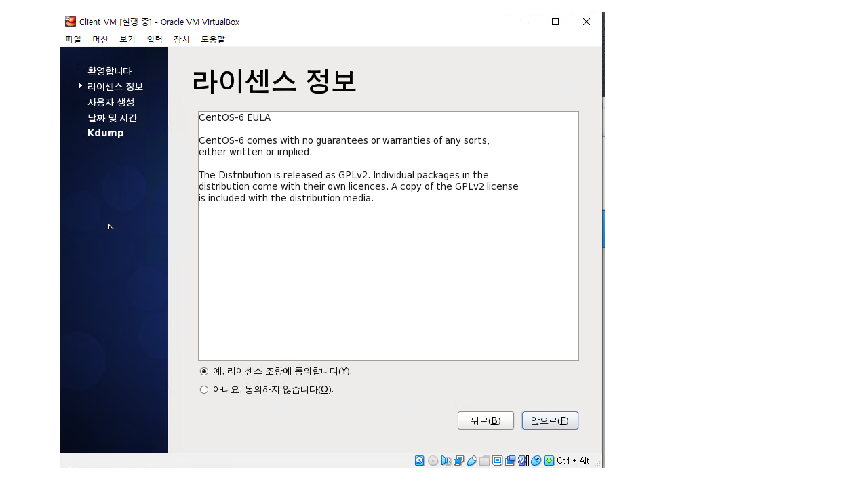Viewport: 868px width, 488px height.
Task: Select 'No, I do not agree' radio button
Action: [x=204, y=390]
